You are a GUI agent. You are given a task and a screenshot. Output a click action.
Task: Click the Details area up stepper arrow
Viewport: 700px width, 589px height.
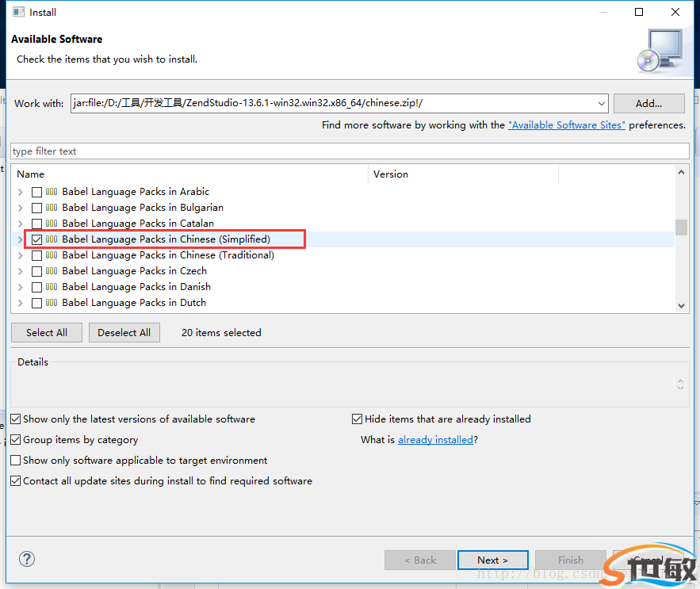680,381
